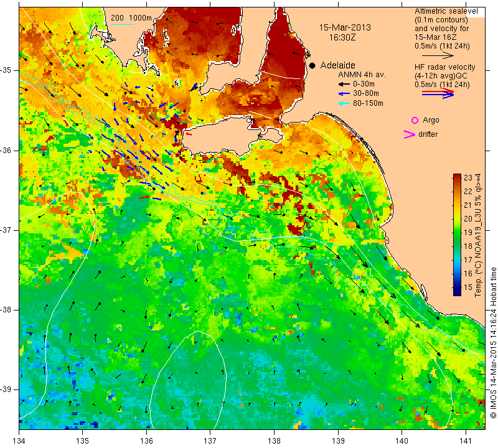
Task: Click the temperature colorbar near 15 degrees
Action: click(x=457, y=287)
